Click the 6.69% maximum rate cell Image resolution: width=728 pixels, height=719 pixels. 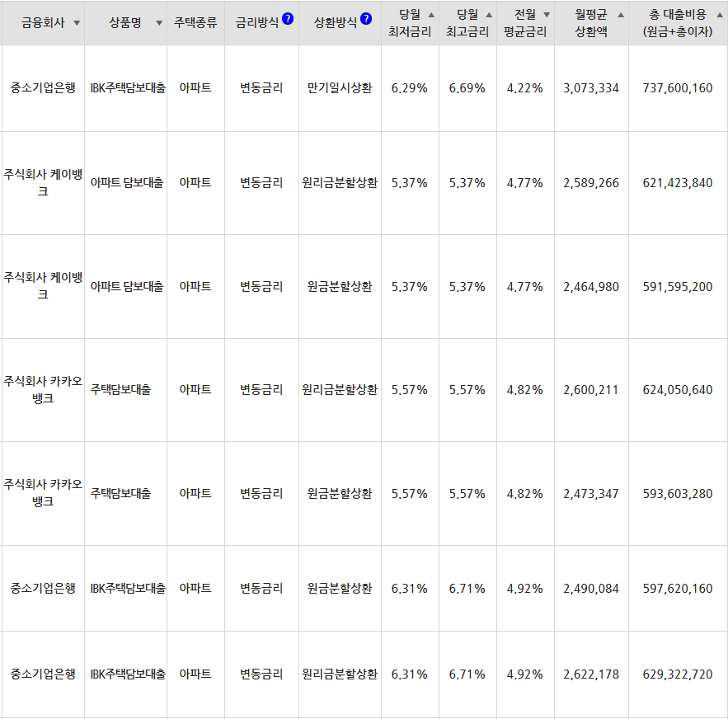click(x=467, y=87)
